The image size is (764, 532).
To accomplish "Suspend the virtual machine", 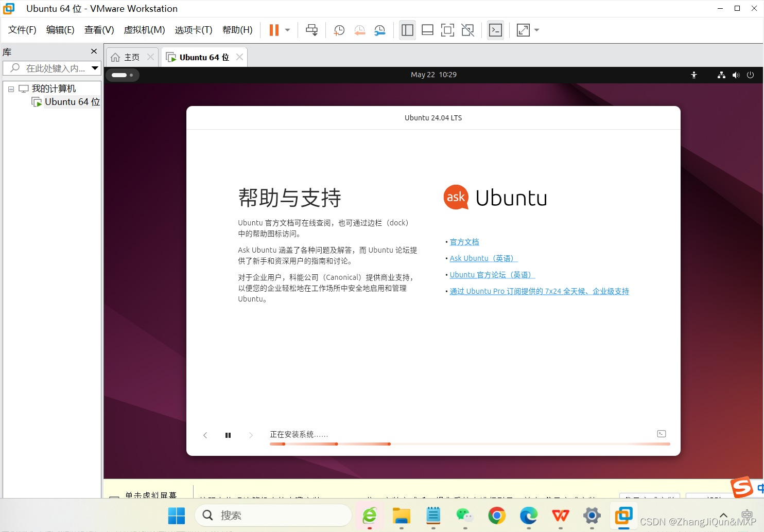I will pos(273,30).
